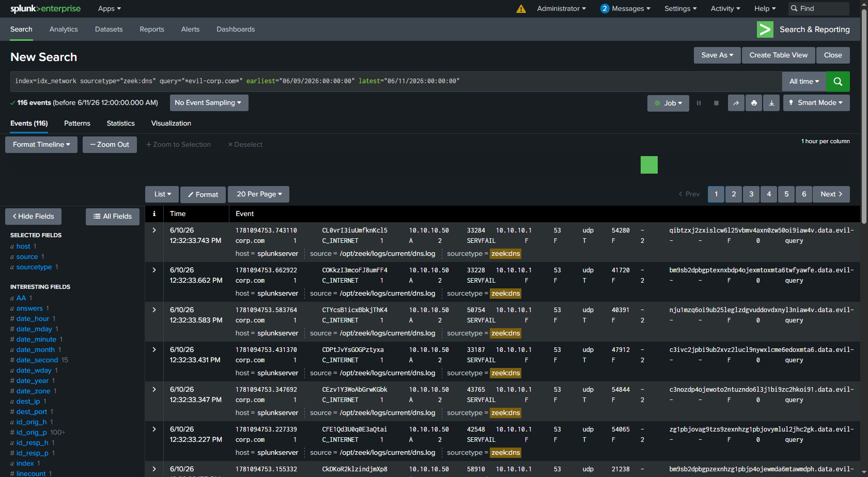Screen dimensions: 868x477
Task: Click the print results icon
Action: 754,103
